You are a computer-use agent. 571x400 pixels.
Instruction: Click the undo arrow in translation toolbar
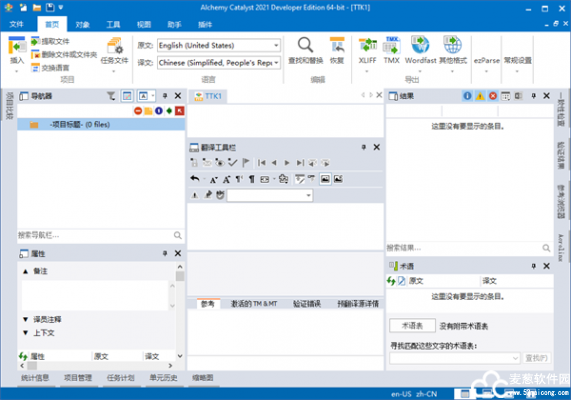point(195,179)
